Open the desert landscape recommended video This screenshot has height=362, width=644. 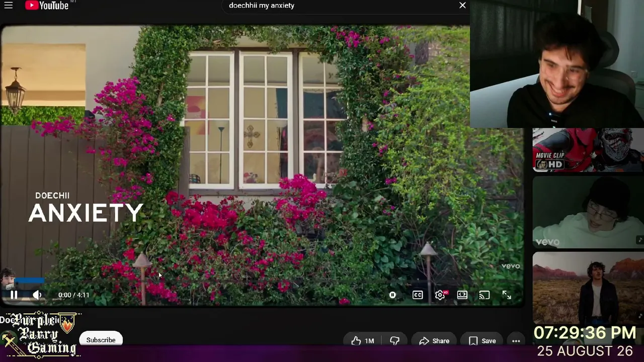coord(588,288)
